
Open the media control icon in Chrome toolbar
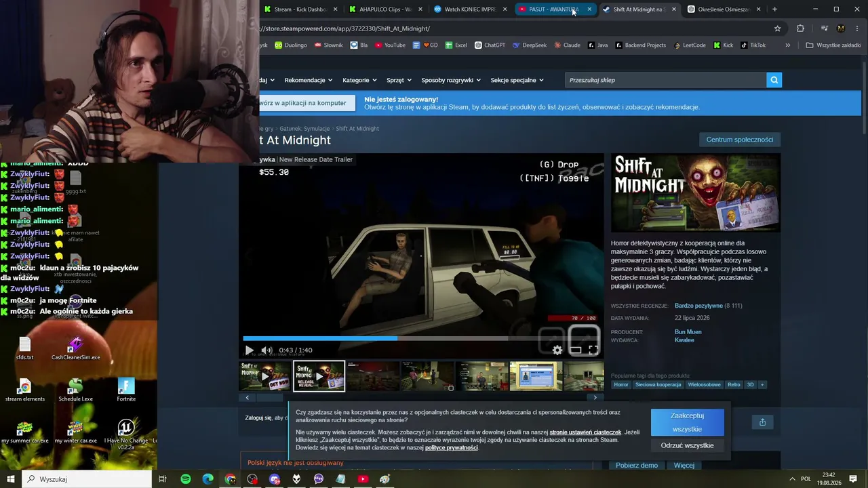click(x=825, y=28)
